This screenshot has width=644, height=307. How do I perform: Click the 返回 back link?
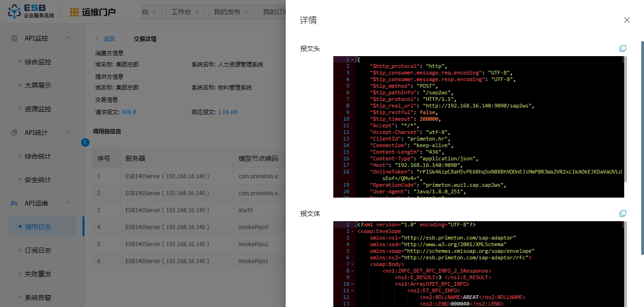point(109,39)
